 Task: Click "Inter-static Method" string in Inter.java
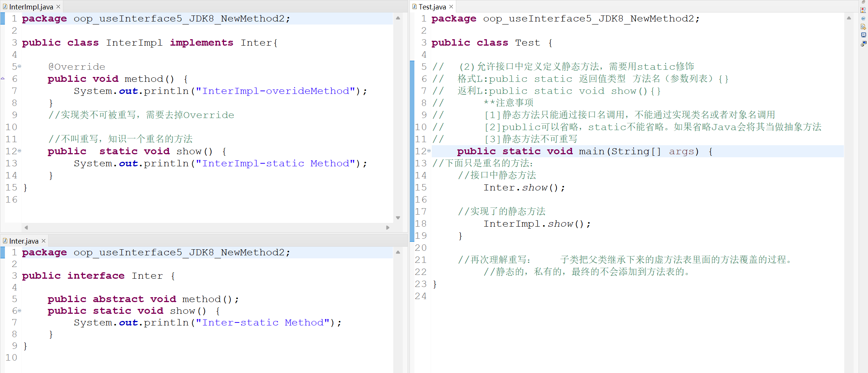(x=262, y=322)
